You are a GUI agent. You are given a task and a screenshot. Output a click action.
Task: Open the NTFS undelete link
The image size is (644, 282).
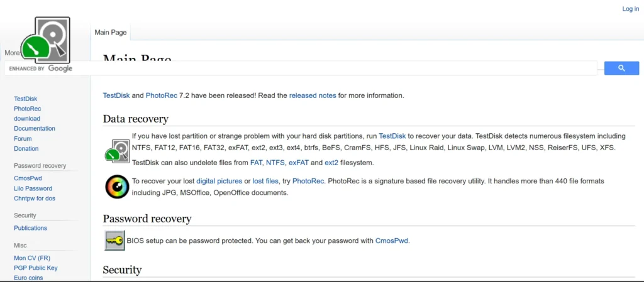click(x=275, y=163)
